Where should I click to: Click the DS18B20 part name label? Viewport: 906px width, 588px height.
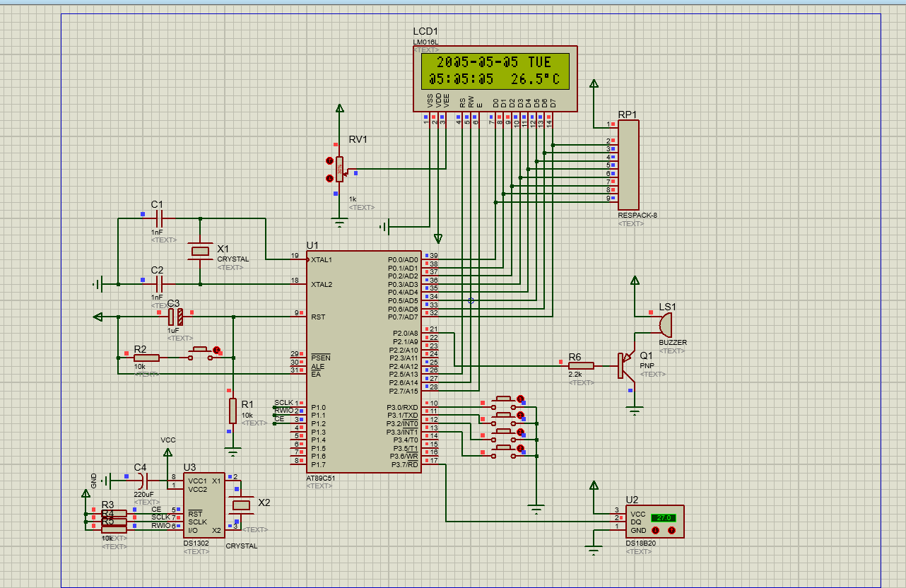640,543
